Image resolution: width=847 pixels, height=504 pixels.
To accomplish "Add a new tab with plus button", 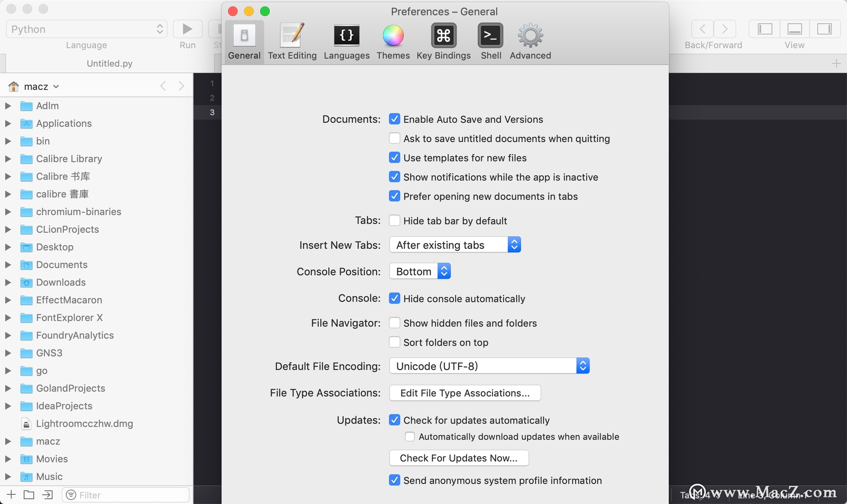I will click(836, 63).
